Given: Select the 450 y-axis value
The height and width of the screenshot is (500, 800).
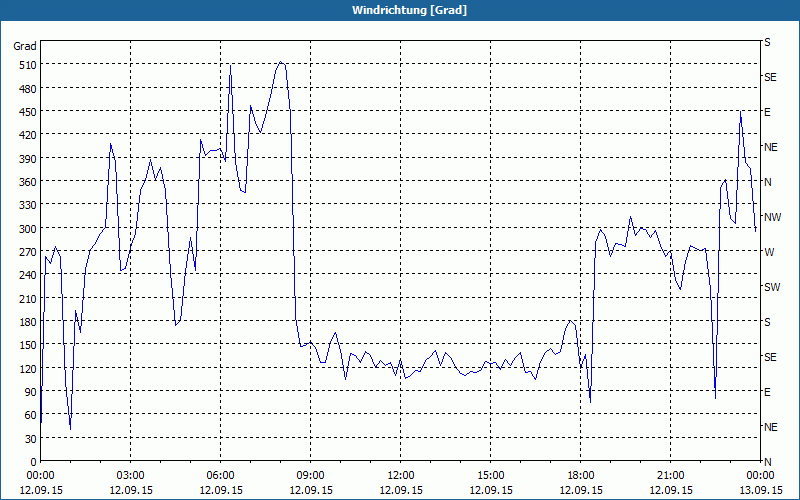Looking at the screenshot, I should click(x=28, y=112).
